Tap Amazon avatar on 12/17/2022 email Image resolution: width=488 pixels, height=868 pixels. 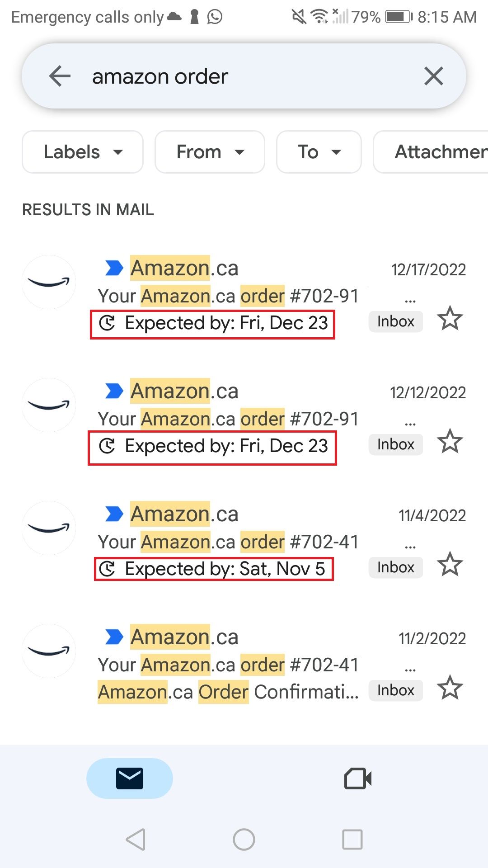49,282
